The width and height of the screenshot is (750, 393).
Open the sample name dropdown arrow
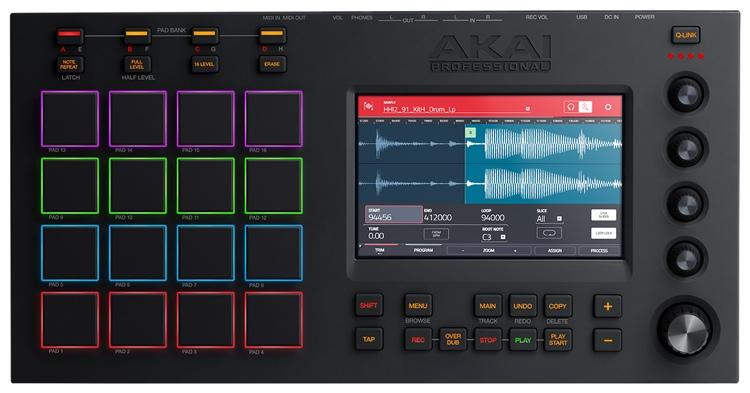click(528, 109)
